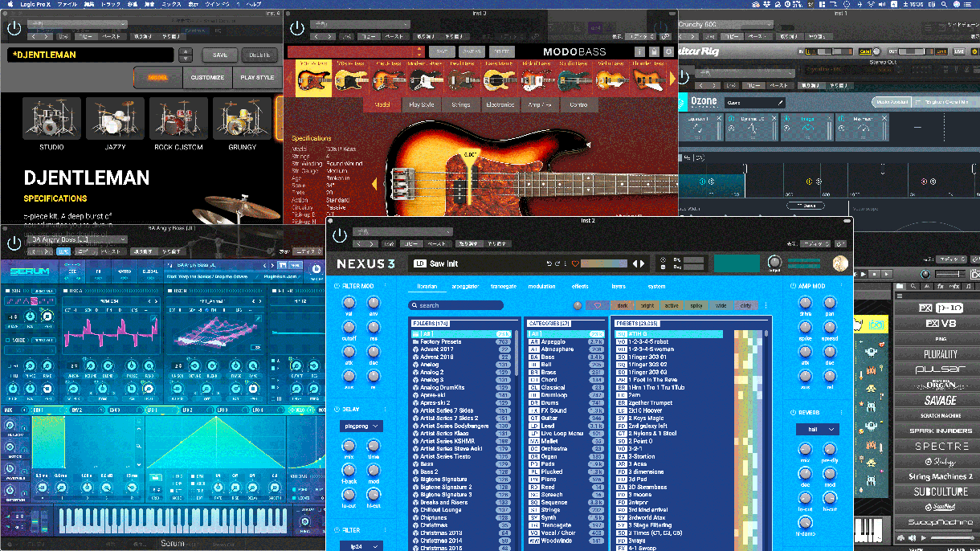
Task: Click DELETE button in MODO Drum
Action: tap(259, 55)
